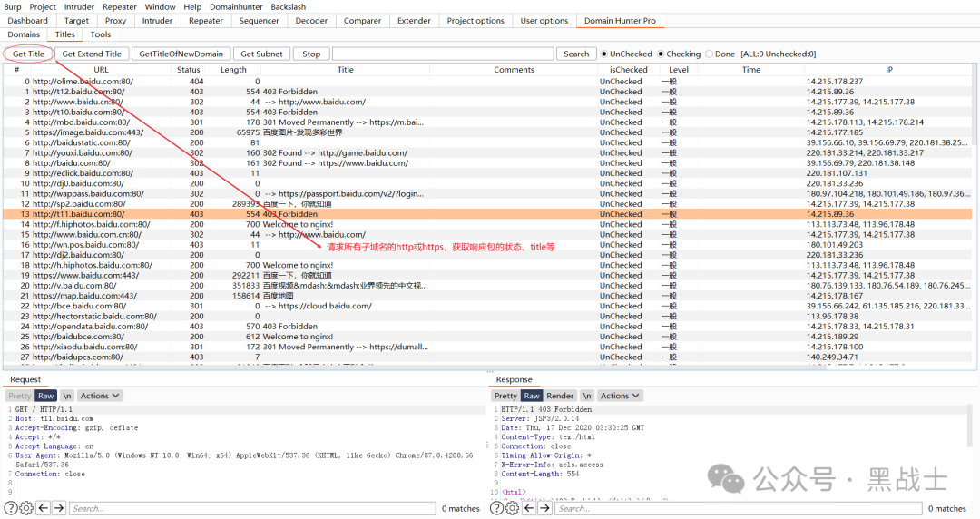980x519 pixels.
Task: Select row http://t11.baidu.com:80/
Action: click(487, 214)
